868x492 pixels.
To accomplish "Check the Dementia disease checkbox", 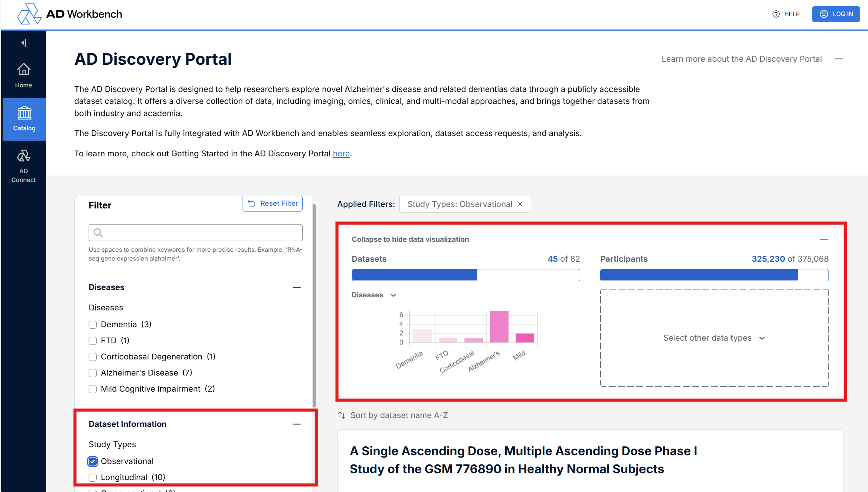I will click(x=92, y=325).
